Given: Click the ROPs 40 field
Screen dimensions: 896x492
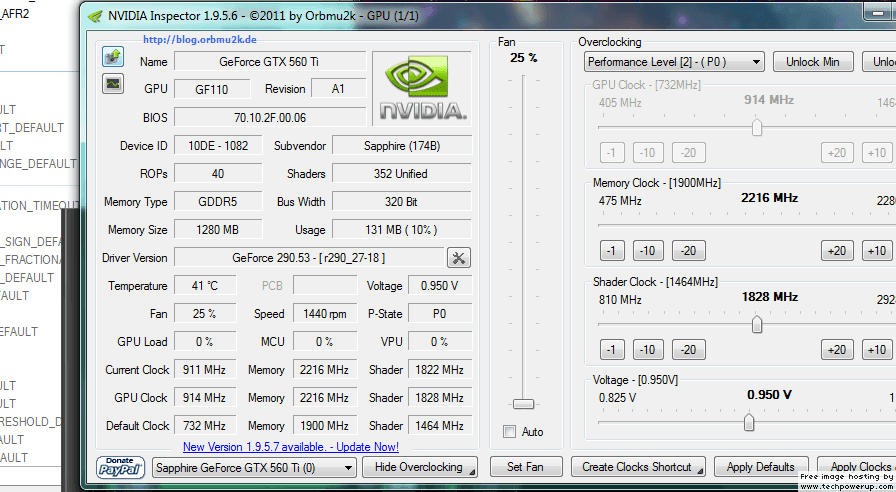Looking at the screenshot, I should click(218, 174).
